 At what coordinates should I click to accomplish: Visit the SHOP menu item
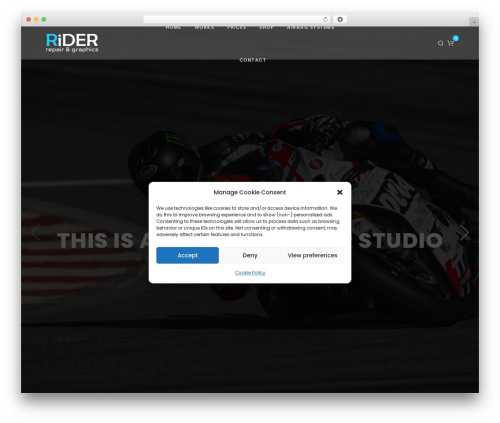[266, 27]
